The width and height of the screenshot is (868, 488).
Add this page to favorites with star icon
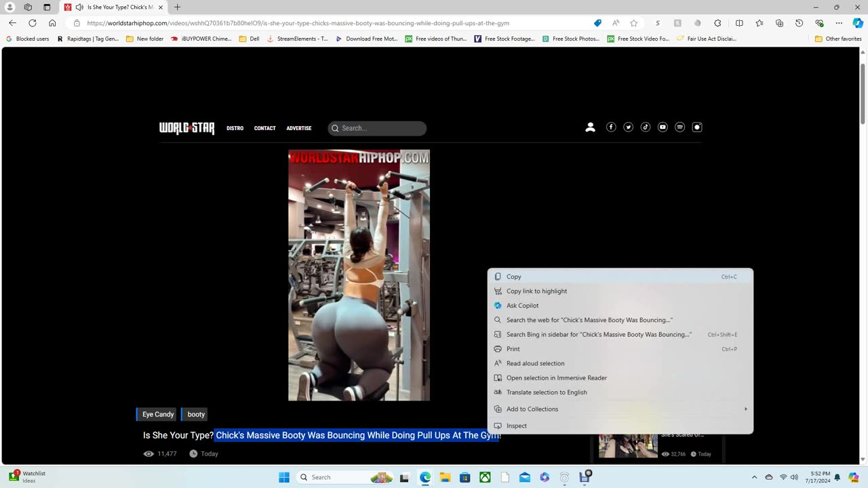coord(633,23)
